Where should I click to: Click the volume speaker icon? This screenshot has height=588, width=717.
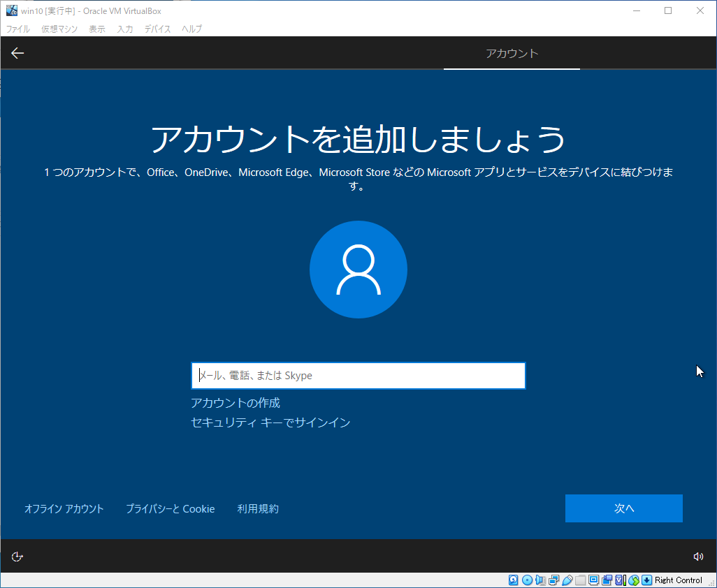[698, 557]
